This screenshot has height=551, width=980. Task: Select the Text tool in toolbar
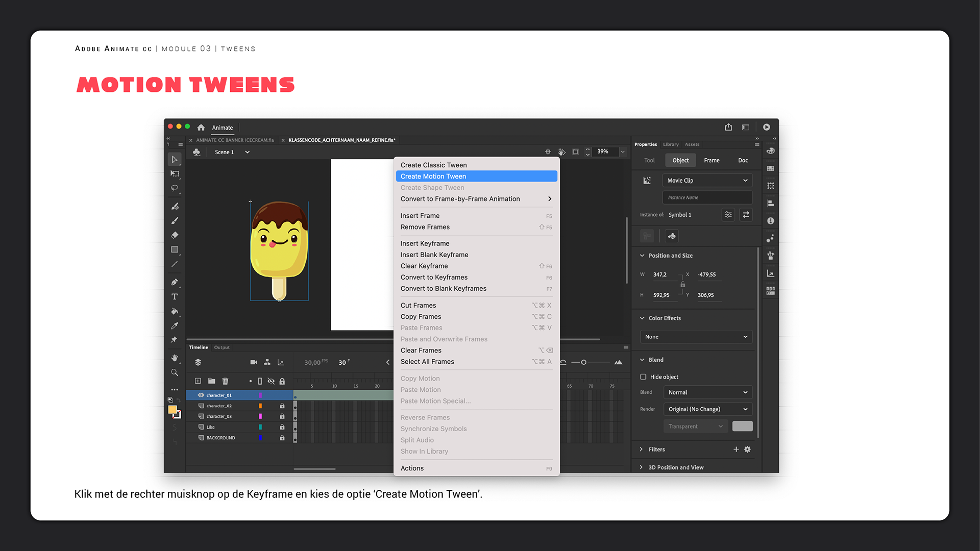pos(175,296)
